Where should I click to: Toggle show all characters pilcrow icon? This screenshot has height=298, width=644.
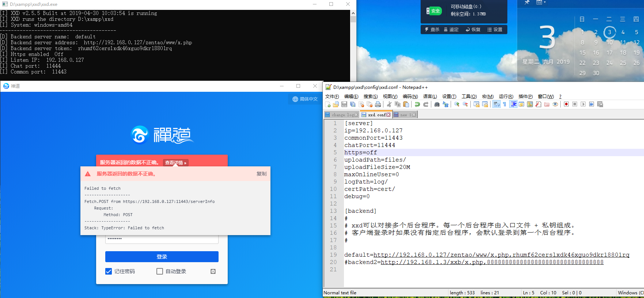(504, 104)
